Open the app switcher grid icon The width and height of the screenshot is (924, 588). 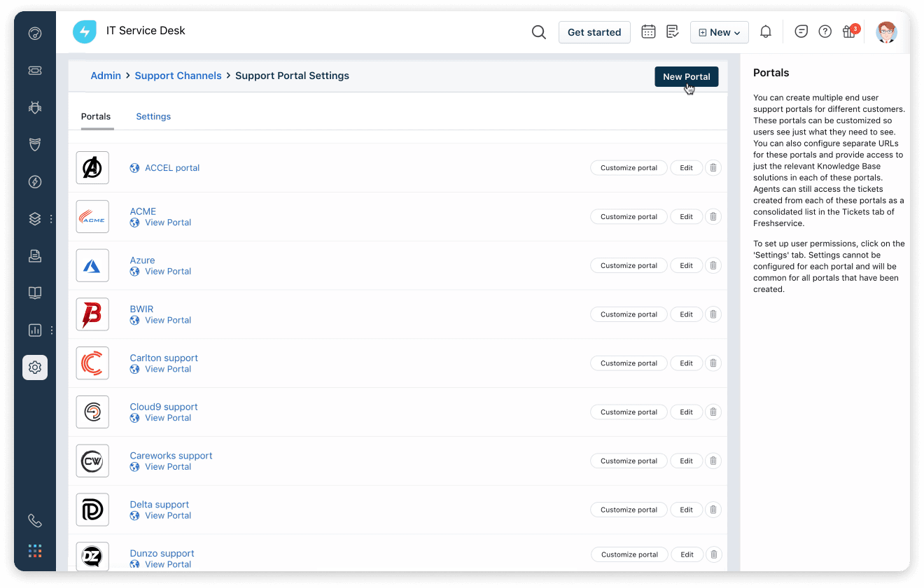(35, 551)
